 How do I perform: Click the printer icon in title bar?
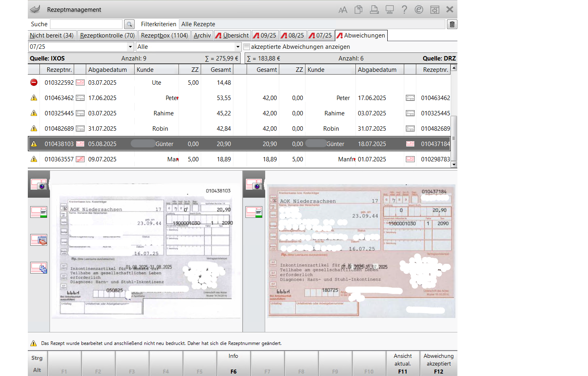[374, 10]
